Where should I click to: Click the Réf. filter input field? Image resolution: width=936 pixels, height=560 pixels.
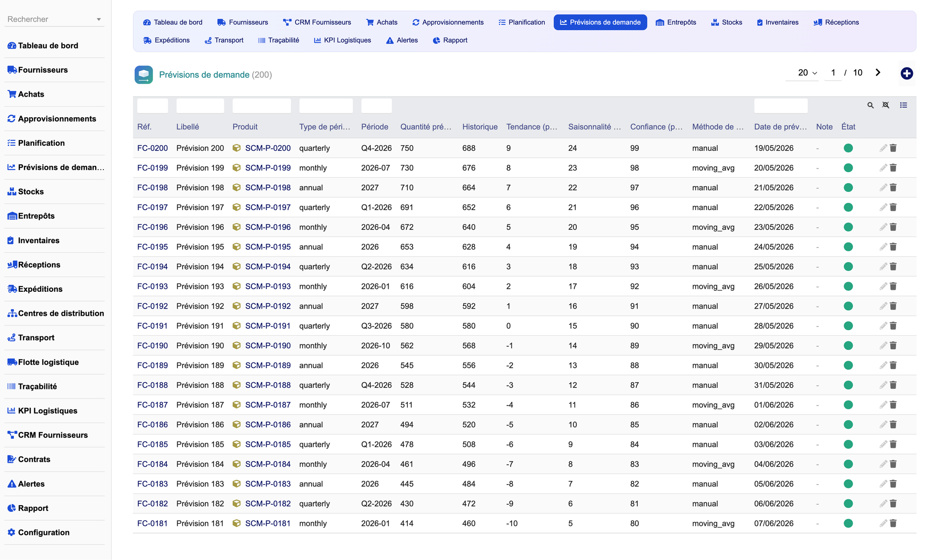click(152, 106)
